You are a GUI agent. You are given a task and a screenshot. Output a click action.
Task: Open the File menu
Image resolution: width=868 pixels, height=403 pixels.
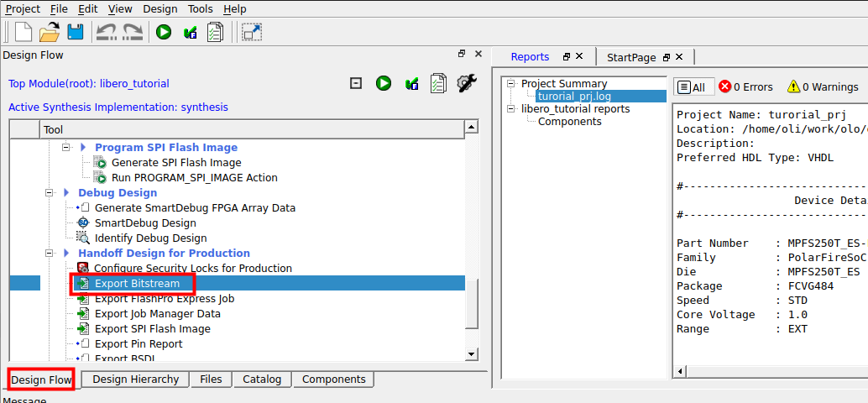(x=59, y=9)
